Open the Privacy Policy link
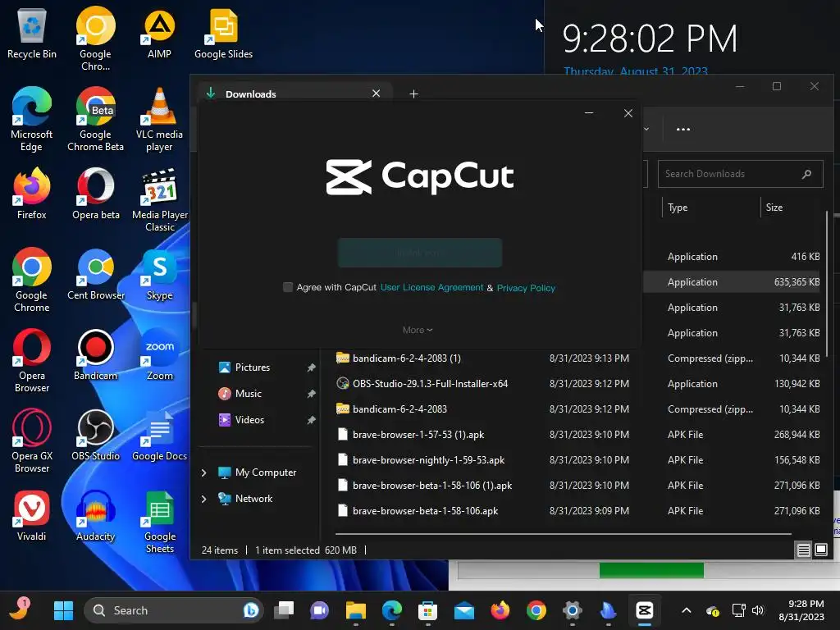The height and width of the screenshot is (630, 840). coord(526,288)
